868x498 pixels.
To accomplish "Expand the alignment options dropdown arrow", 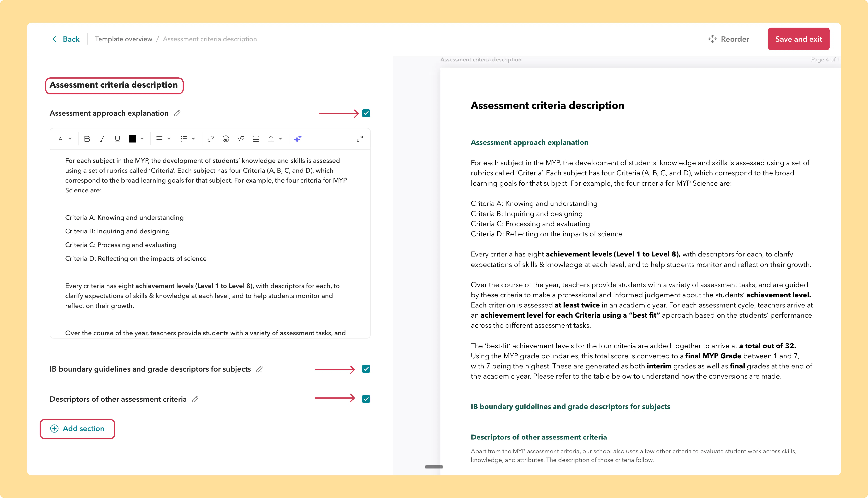I will 169,139.
